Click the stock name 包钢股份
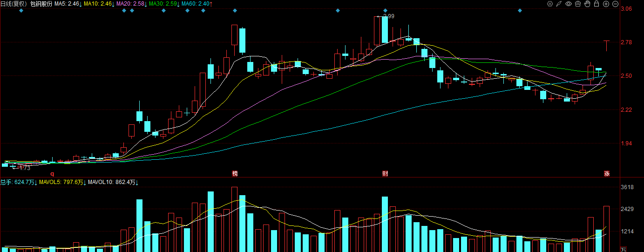The image size is (644, 252). (41, 4)
